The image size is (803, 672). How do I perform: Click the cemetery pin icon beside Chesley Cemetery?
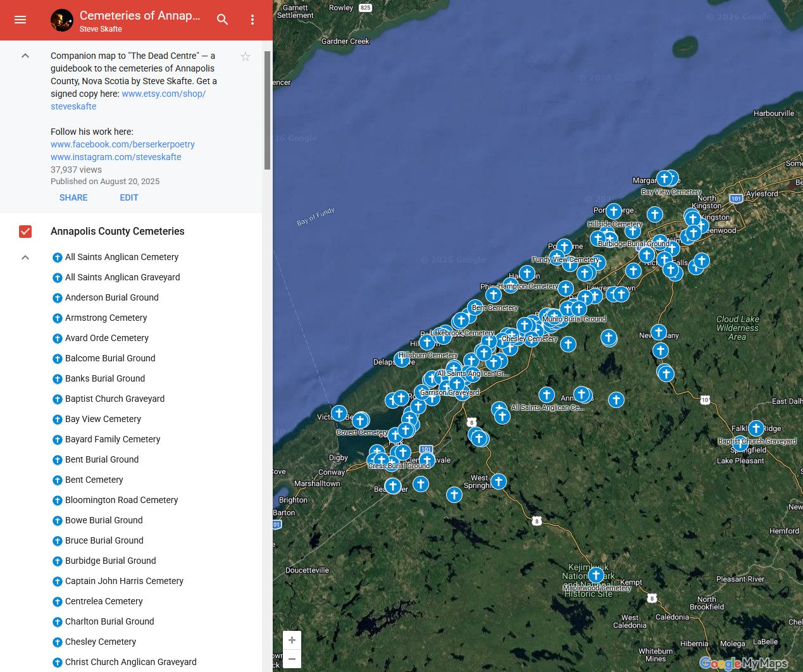pyautogui.click(x=58, y=642)
